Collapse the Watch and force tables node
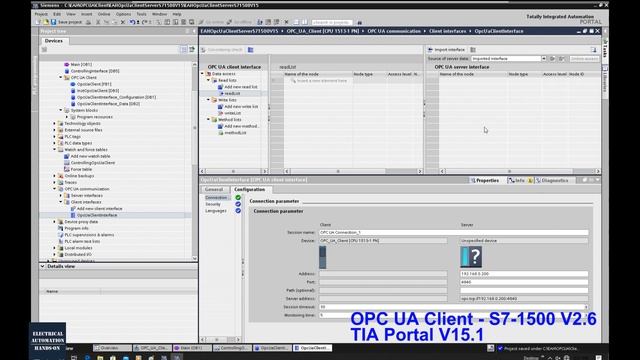The width and height of the screenshot is (640, 360). tap(55, 149)
